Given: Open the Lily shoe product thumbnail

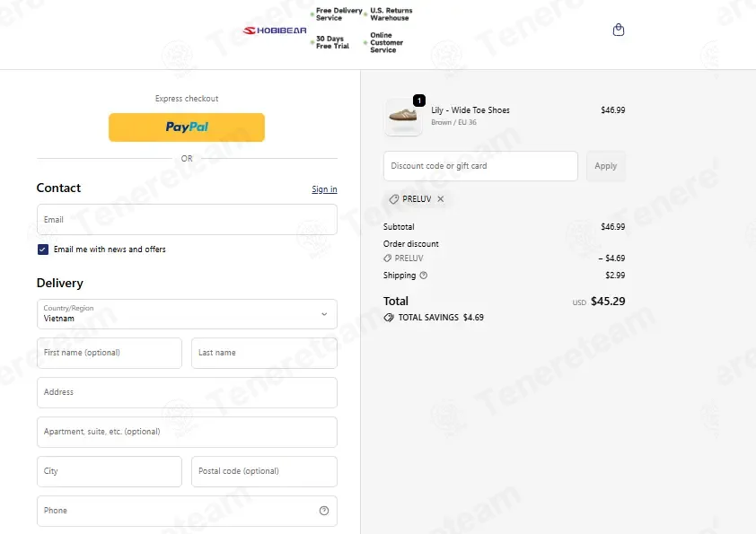Looking at the screenshot, I should click(x=403, y=117).
